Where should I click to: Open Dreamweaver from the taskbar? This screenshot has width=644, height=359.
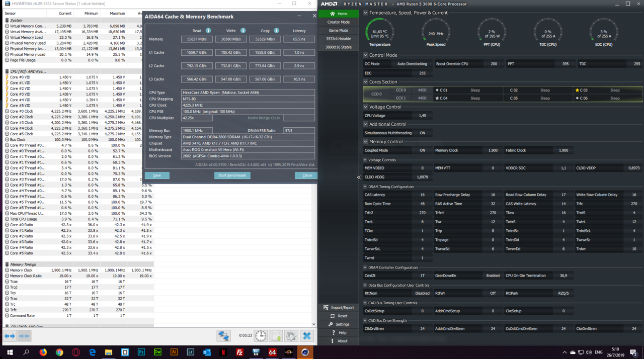[x=157, y=352]
